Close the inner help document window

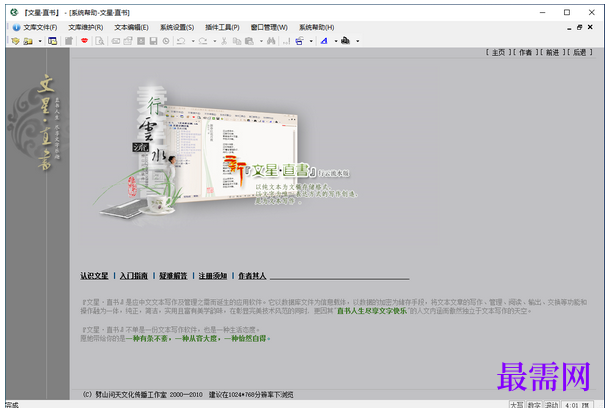coord(590,27)
